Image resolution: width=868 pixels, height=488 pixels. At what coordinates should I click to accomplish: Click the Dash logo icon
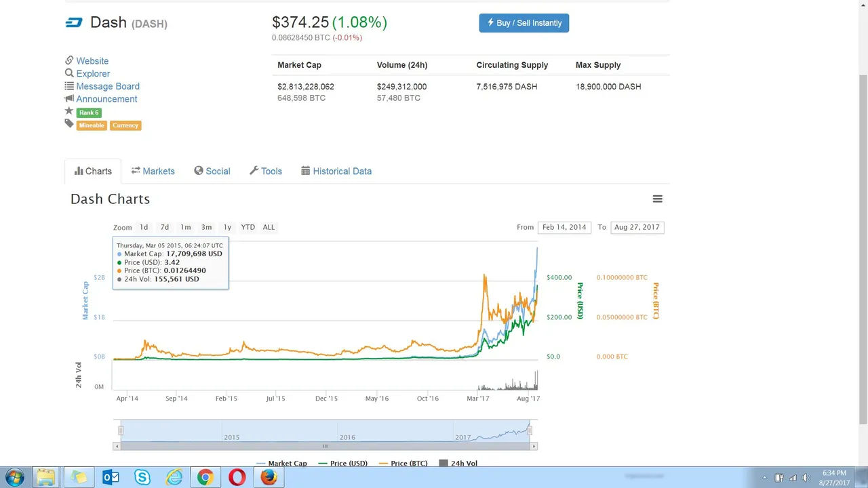[x=73, y=22]
